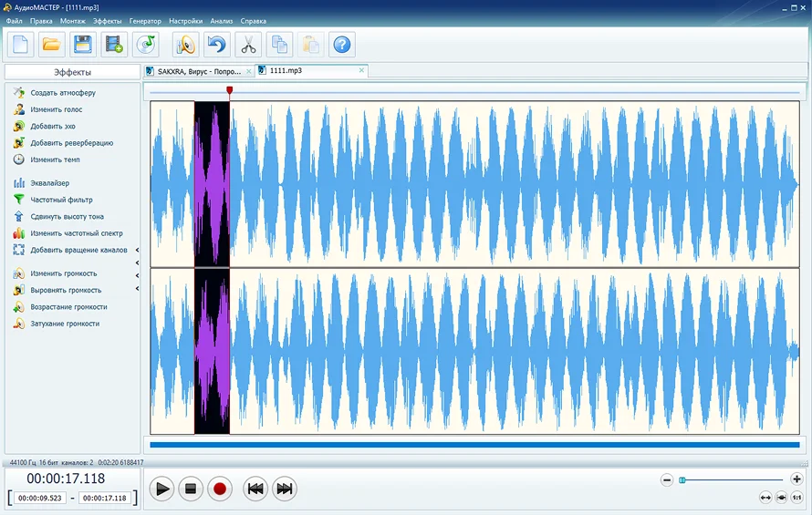Expand the arrow beside Добавить вращение каналов
Image resolution: width=812 pixels, height=515 pixels.
click(137, 250)
